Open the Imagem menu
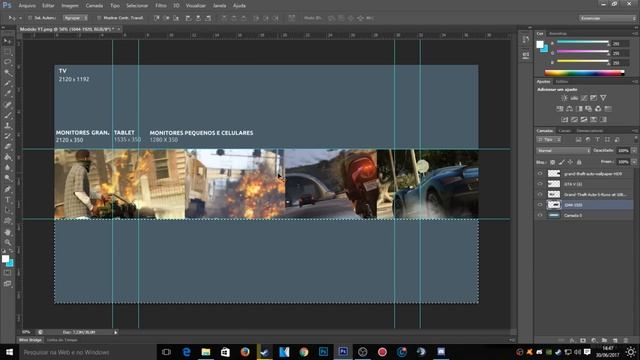This screenshot has height=360, width=640. (x=70, y=6)
